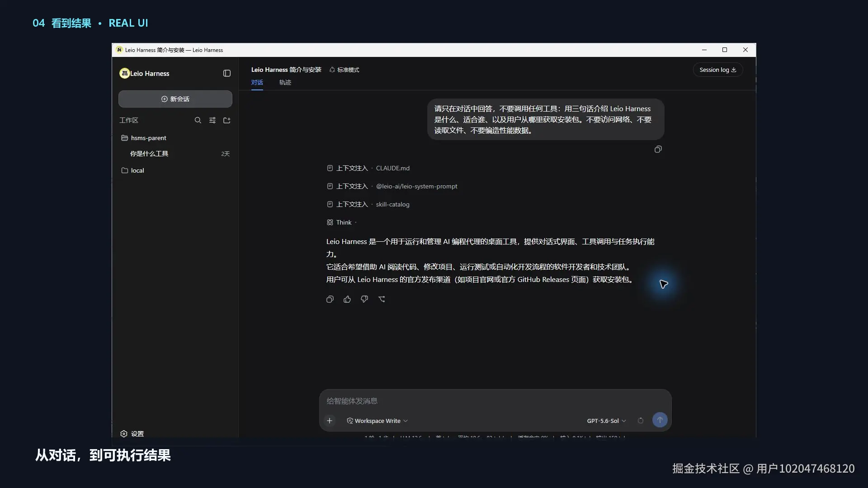Switch to the 对话 tab
The width and height of the screenshot is (868, 488).
tap(257, 82)
